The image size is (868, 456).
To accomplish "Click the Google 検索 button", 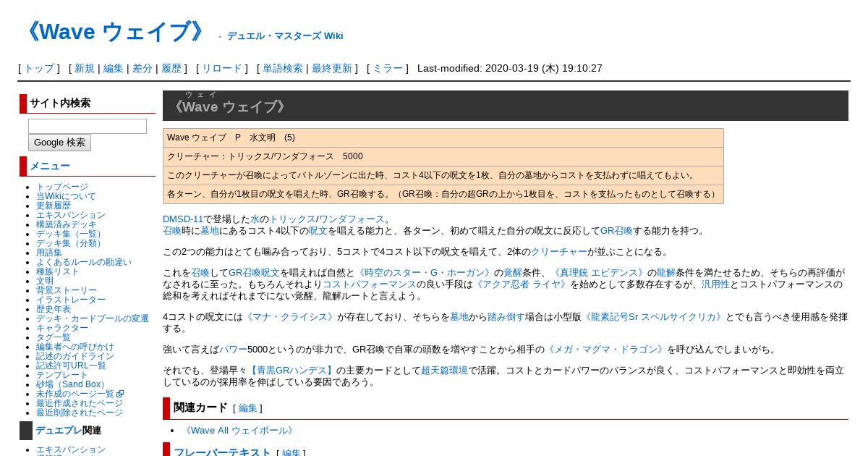I will 59,143.
